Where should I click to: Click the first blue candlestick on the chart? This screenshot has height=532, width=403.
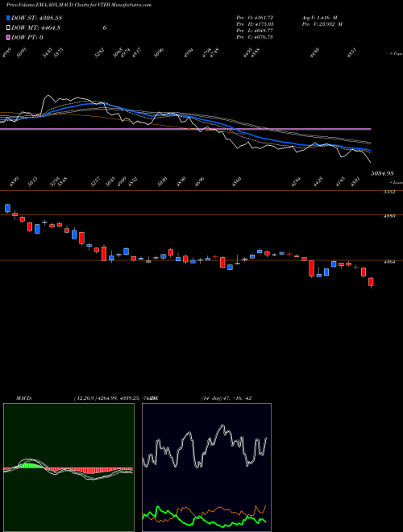point(7,208)
